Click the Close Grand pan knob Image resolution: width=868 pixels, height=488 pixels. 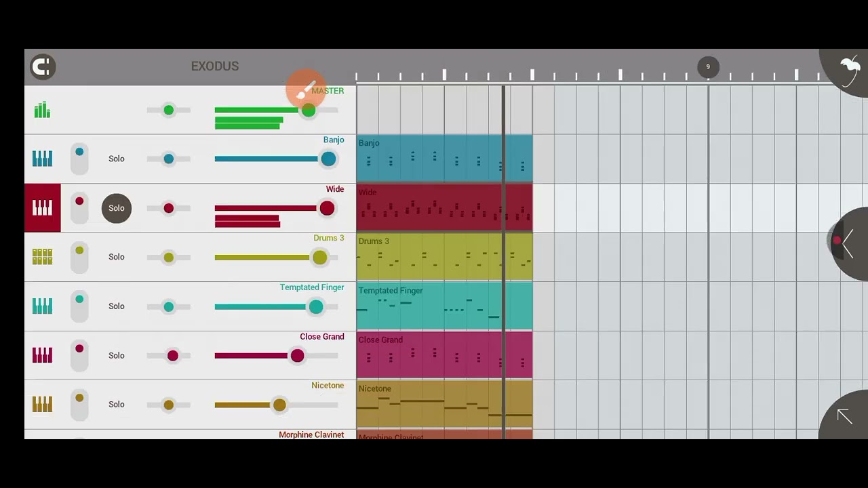[x=173, y=355]
